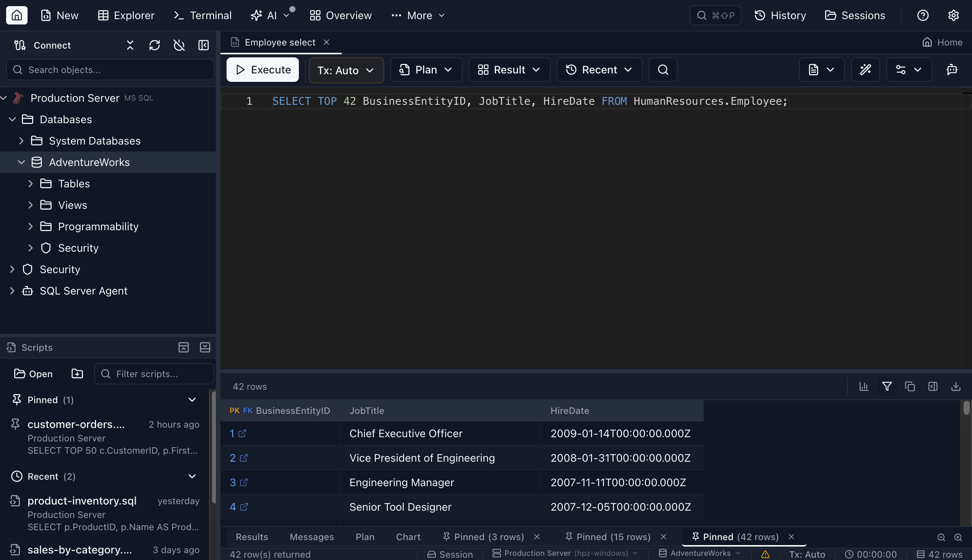The image size is (972, 560).
Task: Open the product-inventory.sql script
Action: pos(105,513)
